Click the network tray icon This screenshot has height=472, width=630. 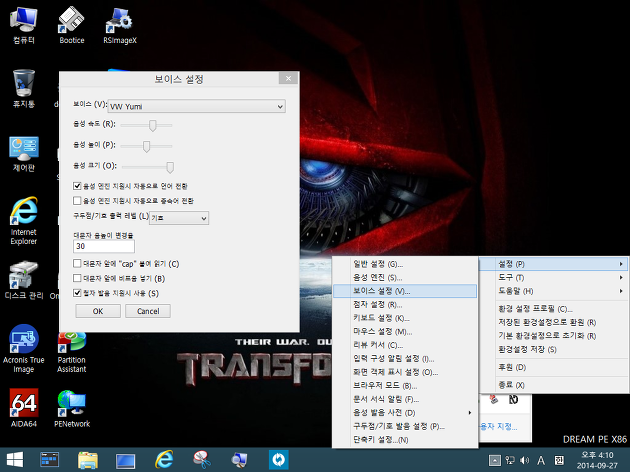[x=510, y=460]
